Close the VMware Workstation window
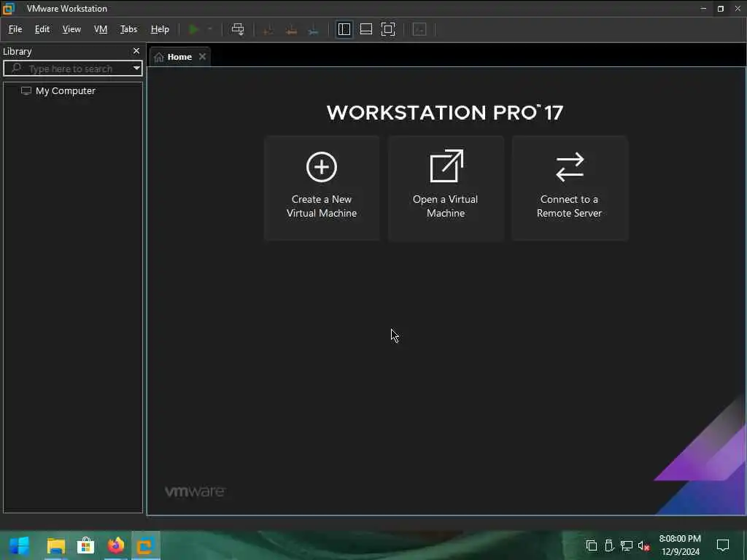 738,9
